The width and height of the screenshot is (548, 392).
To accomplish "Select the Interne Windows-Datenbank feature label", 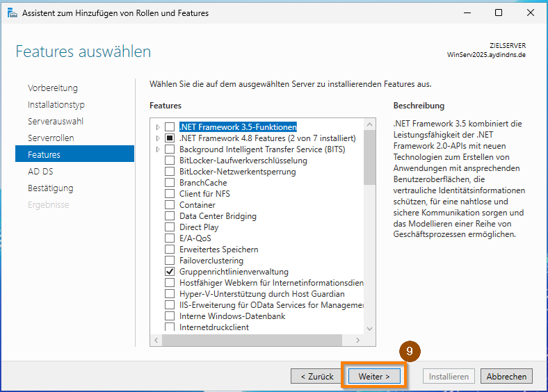I will (232, 316).
